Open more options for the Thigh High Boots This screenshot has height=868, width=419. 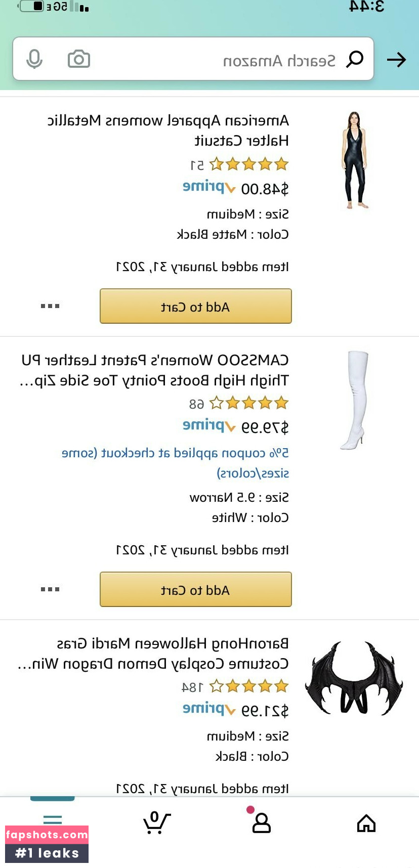click(x=50, y=589)
